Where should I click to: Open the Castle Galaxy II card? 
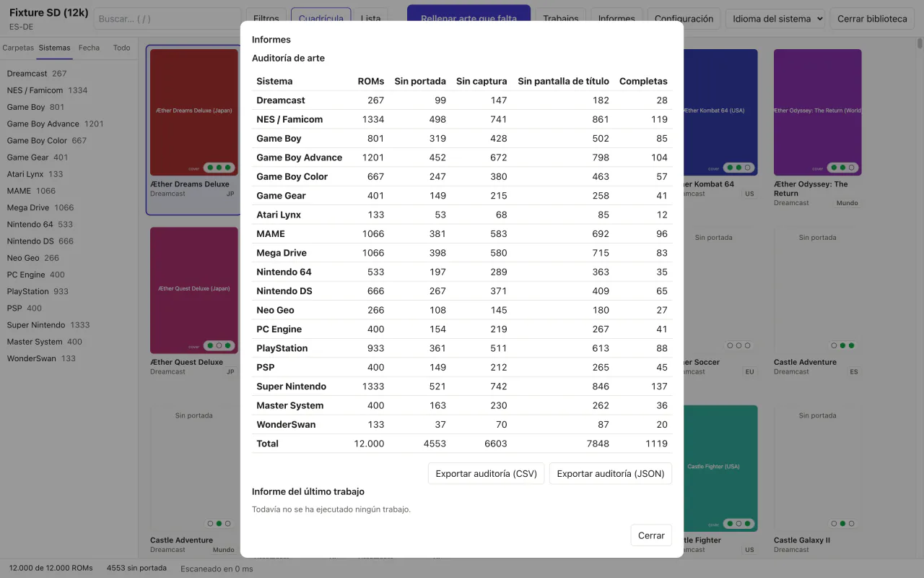(818, 480)
